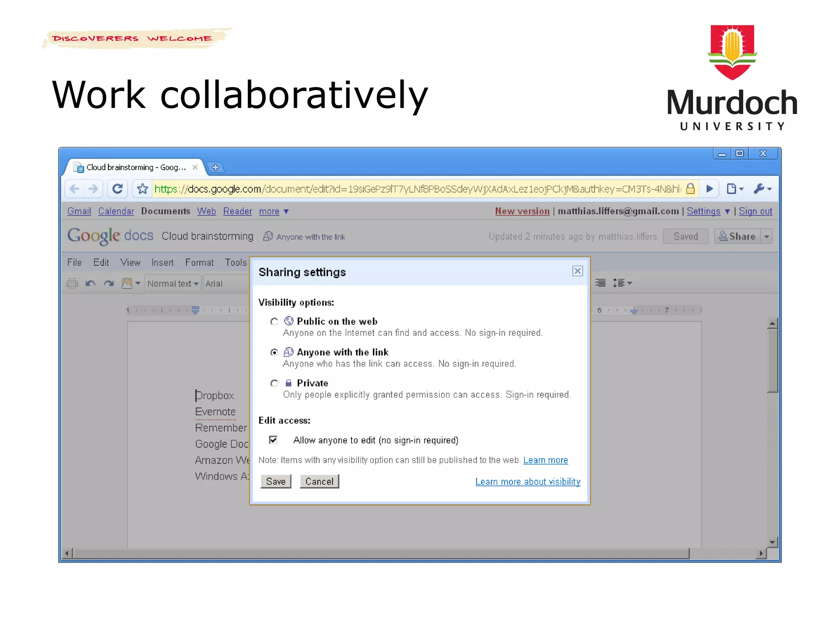Open the line spacing dropdown

coord(622,283)
